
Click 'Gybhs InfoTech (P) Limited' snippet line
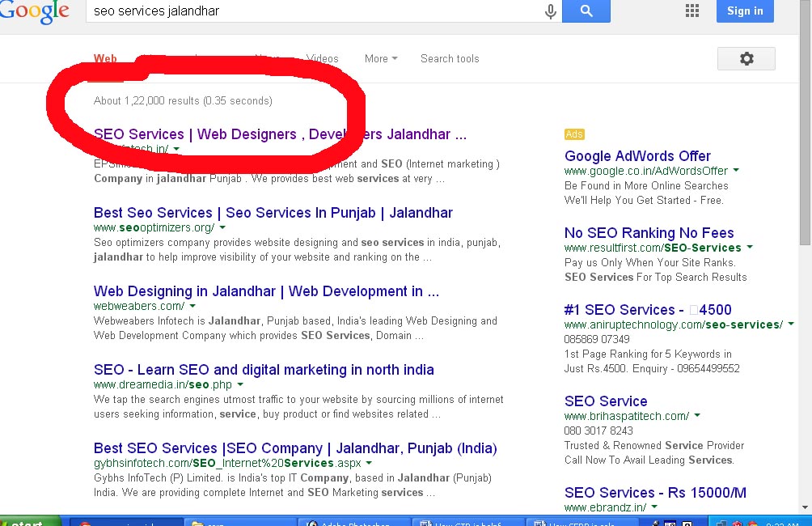[293, 477]
